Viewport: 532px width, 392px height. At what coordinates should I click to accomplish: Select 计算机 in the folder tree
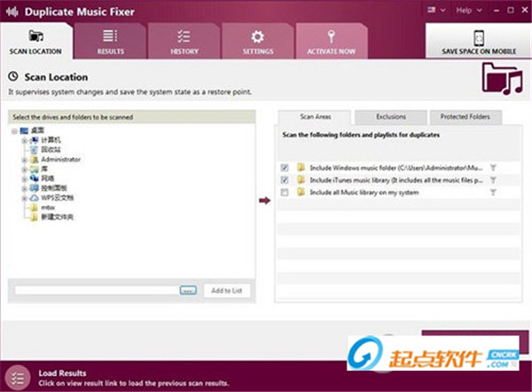tap(51, 140)
